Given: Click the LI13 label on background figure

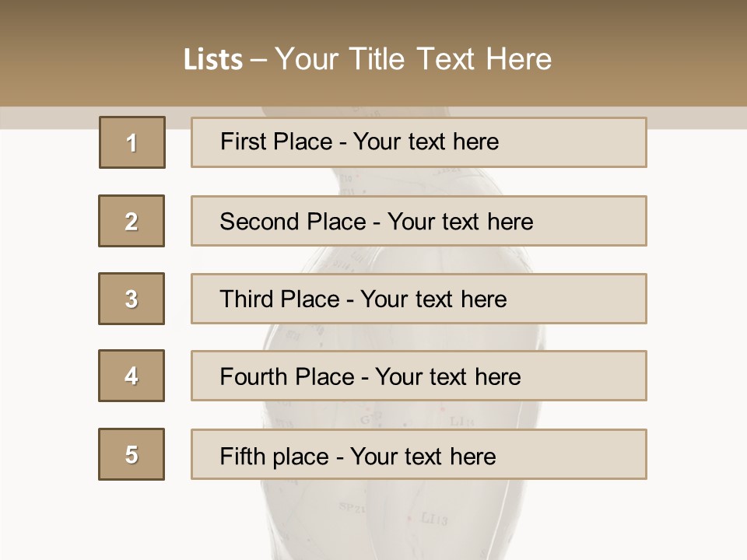Looking at the screenshot, I should pos(434,518).
